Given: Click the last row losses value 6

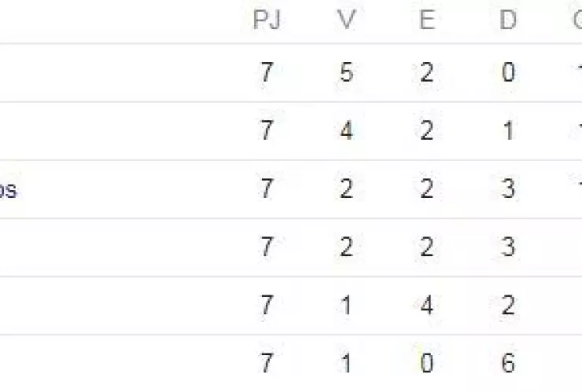Looking at the screenshot, I should pos(508,364).
